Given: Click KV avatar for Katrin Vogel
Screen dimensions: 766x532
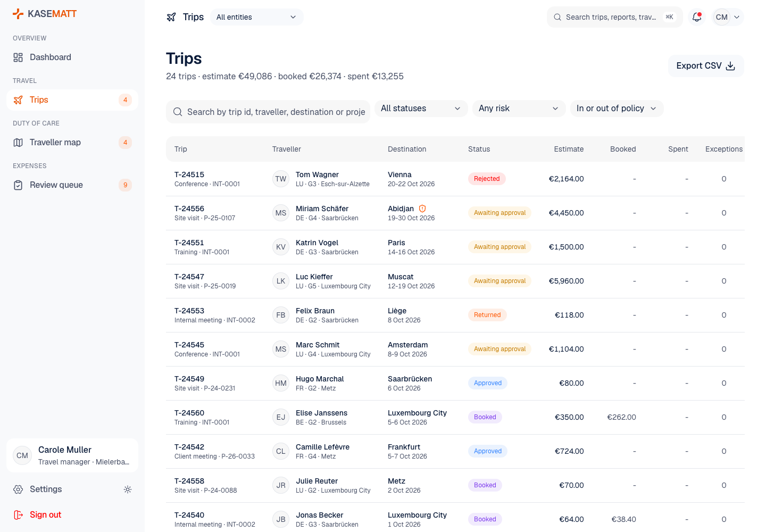Looking at the screenshot, I should [x=281, y=247].
